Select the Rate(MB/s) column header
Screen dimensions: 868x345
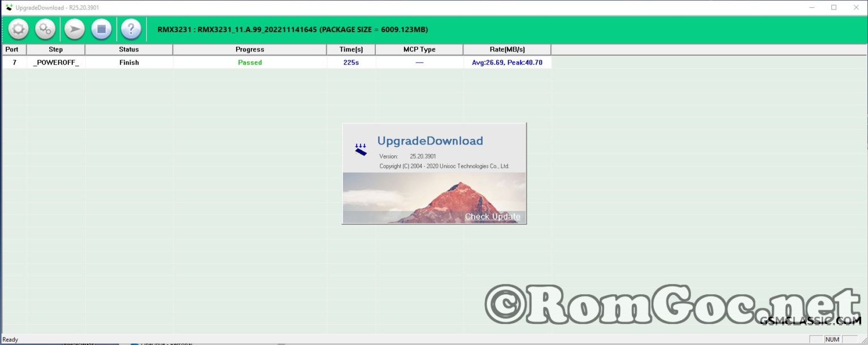pos(506,49)
